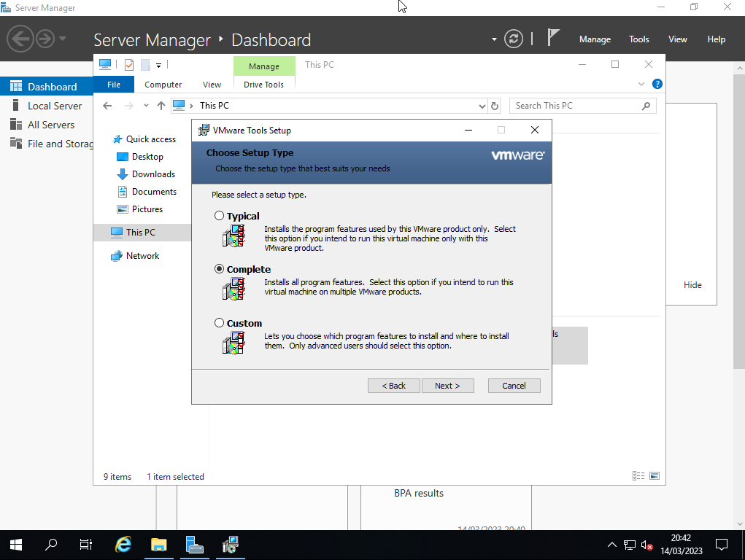745x560 pixels.
Task: Open the recent locations dropdown arrow
Action: (x=146, y=106)
